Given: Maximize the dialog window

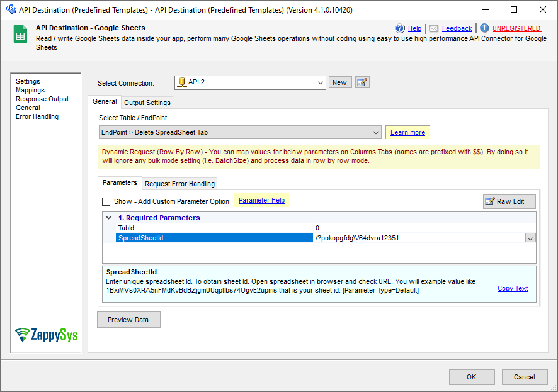Looking at the screenshot, I should 514,9.
